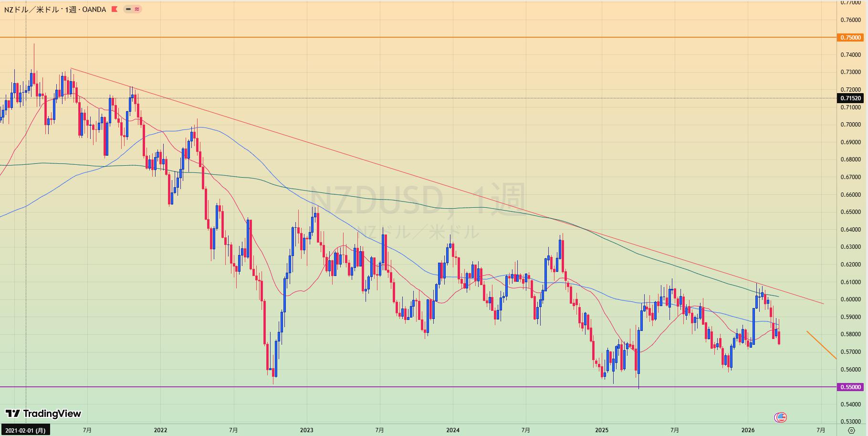This screenshot has width=868, height=436.
Task: Click the red flag icon beside OANDA
Action: click(115, 9)
